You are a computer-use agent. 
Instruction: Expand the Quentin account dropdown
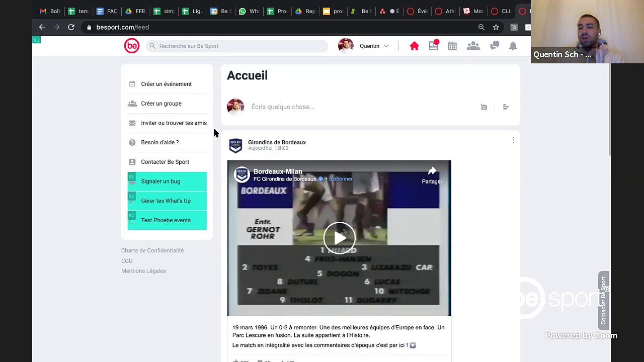coord(386,46)
